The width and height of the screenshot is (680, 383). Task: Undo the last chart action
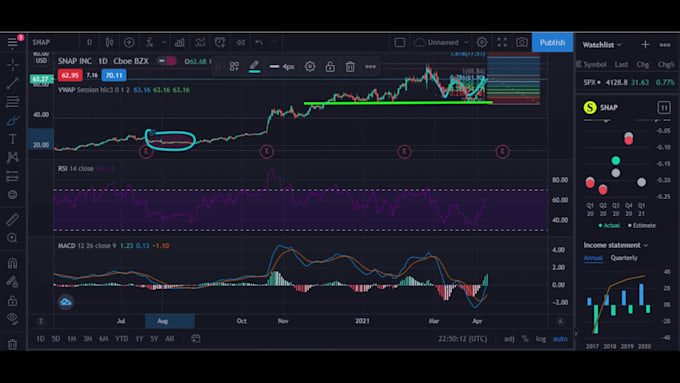pyautogui.click(x=259, y=43)
